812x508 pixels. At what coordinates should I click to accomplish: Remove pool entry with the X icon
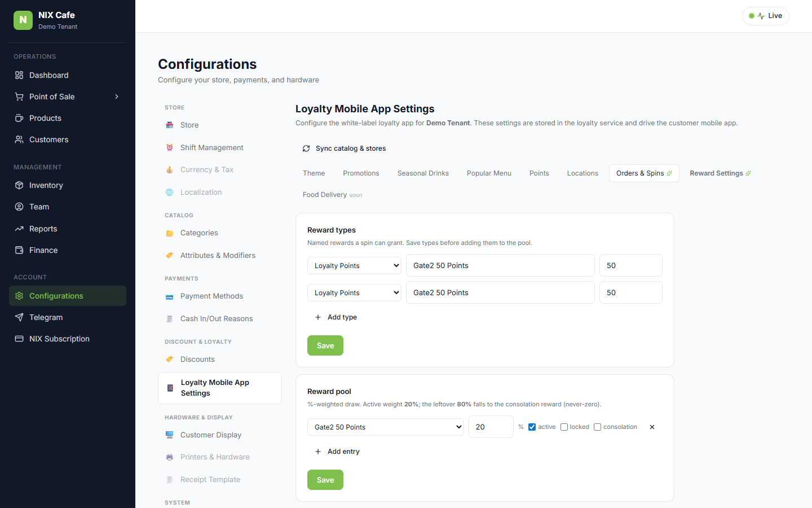point(652,427)
